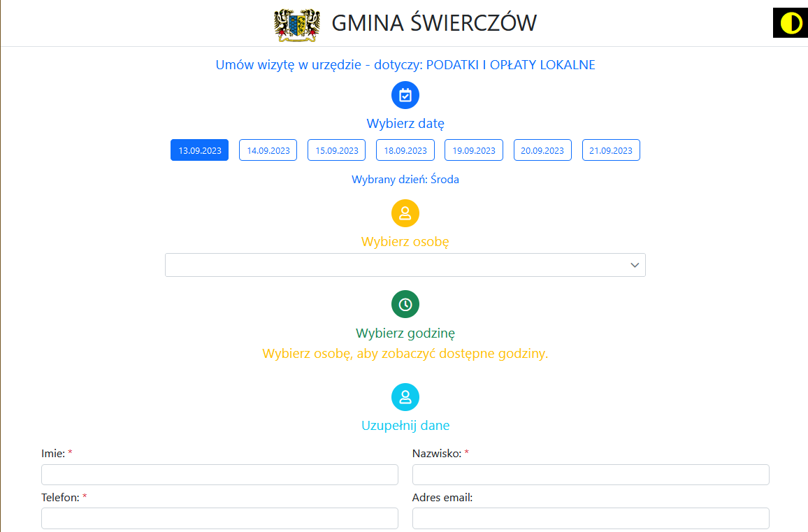Viewport: 808px width, 532px height.
Task: Click into the Adres email field
Action: click(x=591, y=518)
